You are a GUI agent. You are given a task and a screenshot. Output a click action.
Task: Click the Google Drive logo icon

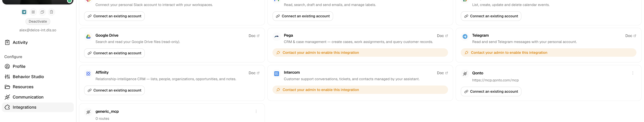[x=88, y=37]
